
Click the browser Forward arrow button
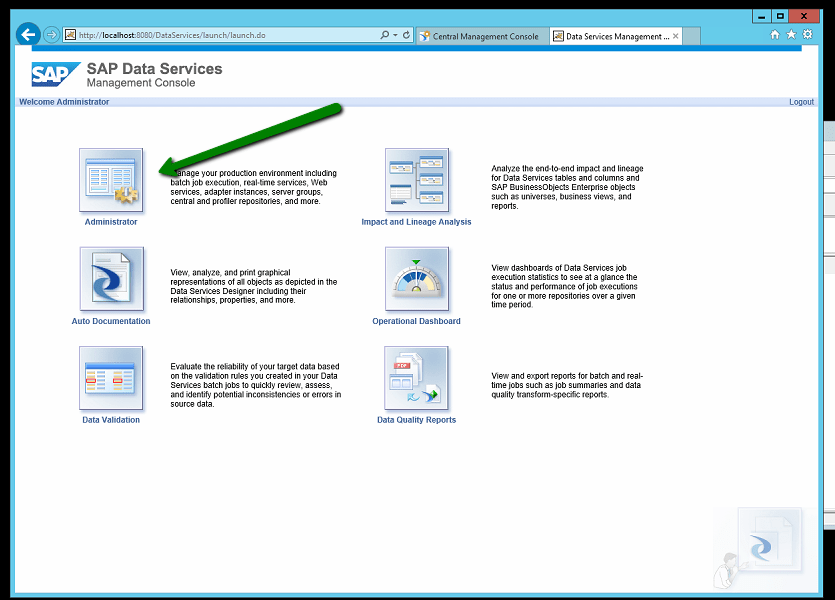click(x=51, y=35)
